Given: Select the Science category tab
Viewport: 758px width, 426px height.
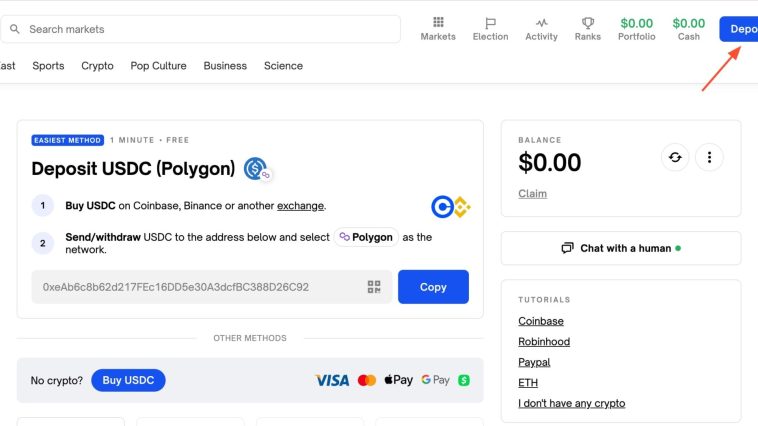Looking at the screenshot, I should (x=283, y=66).
